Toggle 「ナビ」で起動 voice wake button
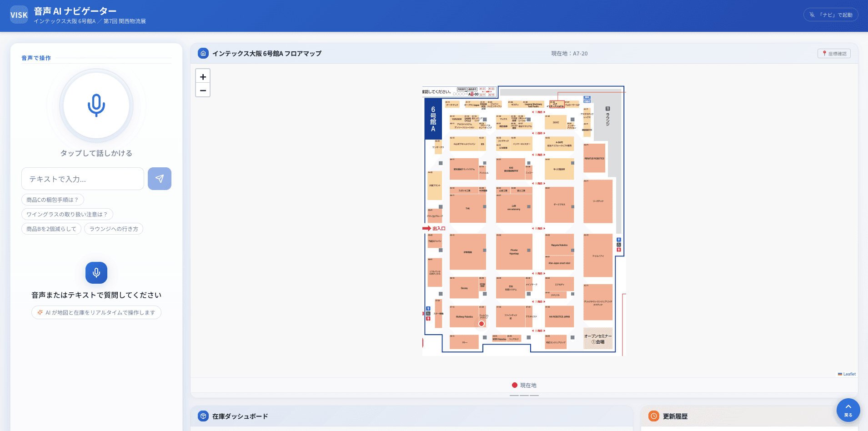This screenshot has width=868, height=431. point(831,15)
